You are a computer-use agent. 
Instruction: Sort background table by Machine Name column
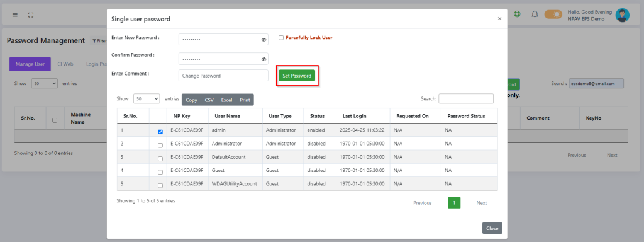click(x=86, y=118)
